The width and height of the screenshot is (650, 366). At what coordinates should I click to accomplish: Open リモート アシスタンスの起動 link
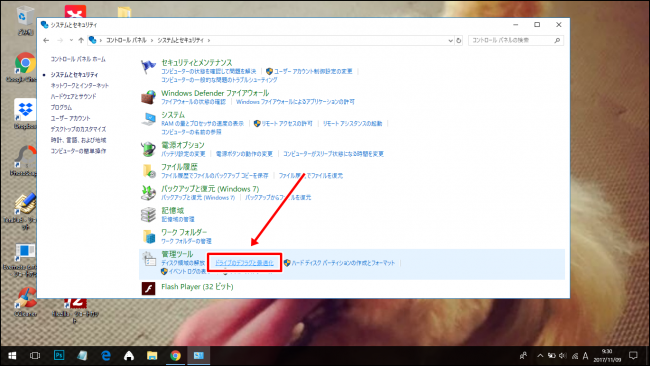coord(352,124)
